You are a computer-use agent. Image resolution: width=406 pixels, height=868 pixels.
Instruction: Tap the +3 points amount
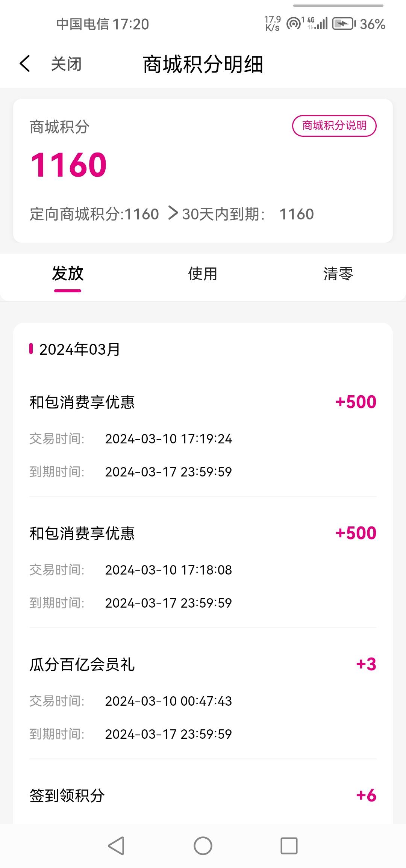click(x=366, y=664)
